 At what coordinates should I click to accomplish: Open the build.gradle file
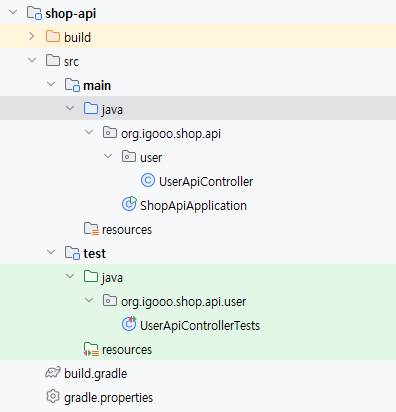pyautogui.click(x=95, y=374)
